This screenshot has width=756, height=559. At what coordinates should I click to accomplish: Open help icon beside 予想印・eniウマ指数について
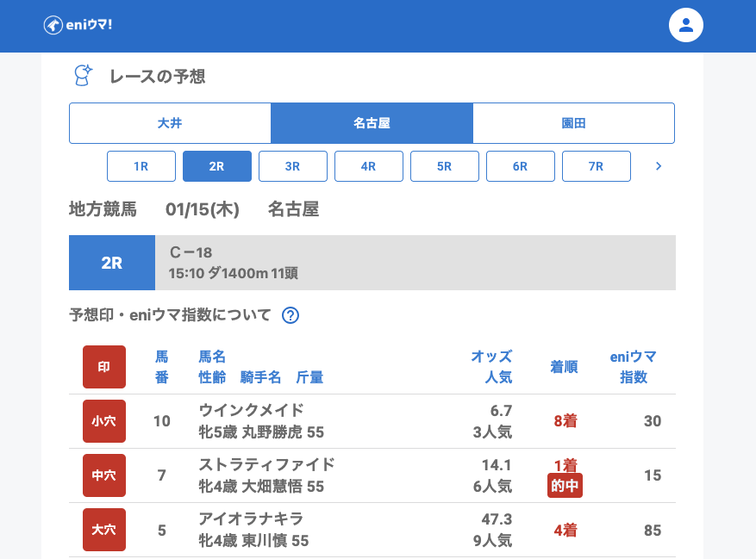click(291, 315)
